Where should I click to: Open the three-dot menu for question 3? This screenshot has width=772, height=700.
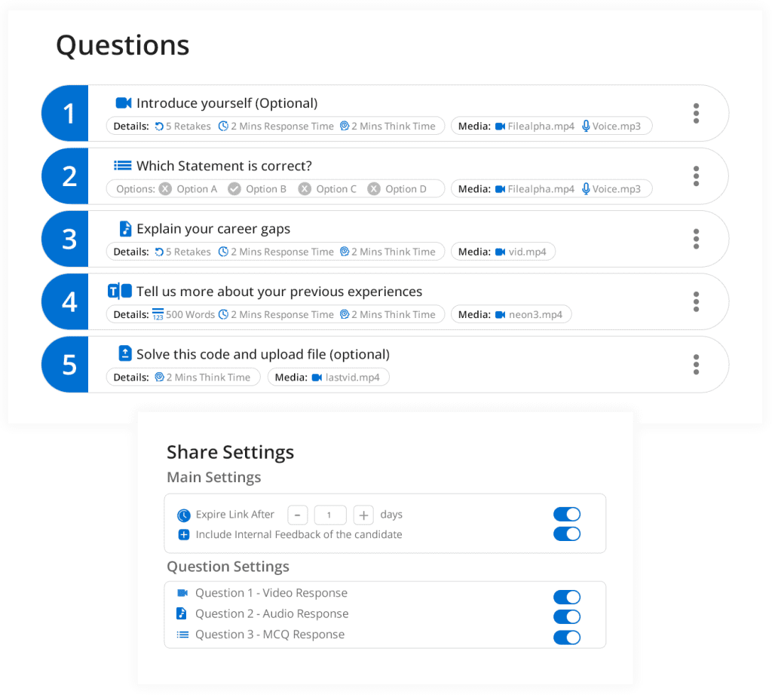pyautogui.click(x=696, y=239)
